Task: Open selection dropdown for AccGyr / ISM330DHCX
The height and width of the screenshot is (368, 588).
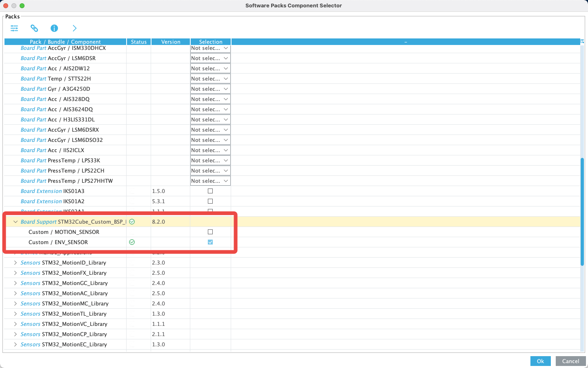Action: click(x=210, y=48)
